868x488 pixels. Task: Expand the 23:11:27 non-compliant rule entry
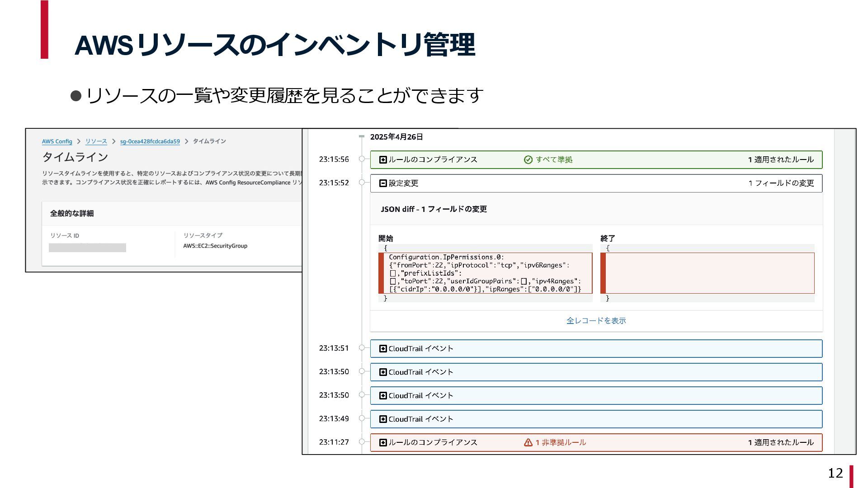[383, 442]
